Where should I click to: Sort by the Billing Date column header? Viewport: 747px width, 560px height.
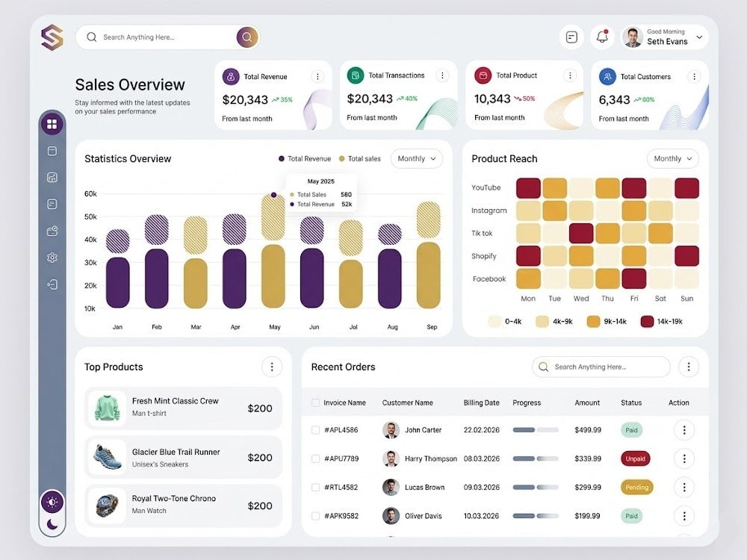[x=482, y=403]
